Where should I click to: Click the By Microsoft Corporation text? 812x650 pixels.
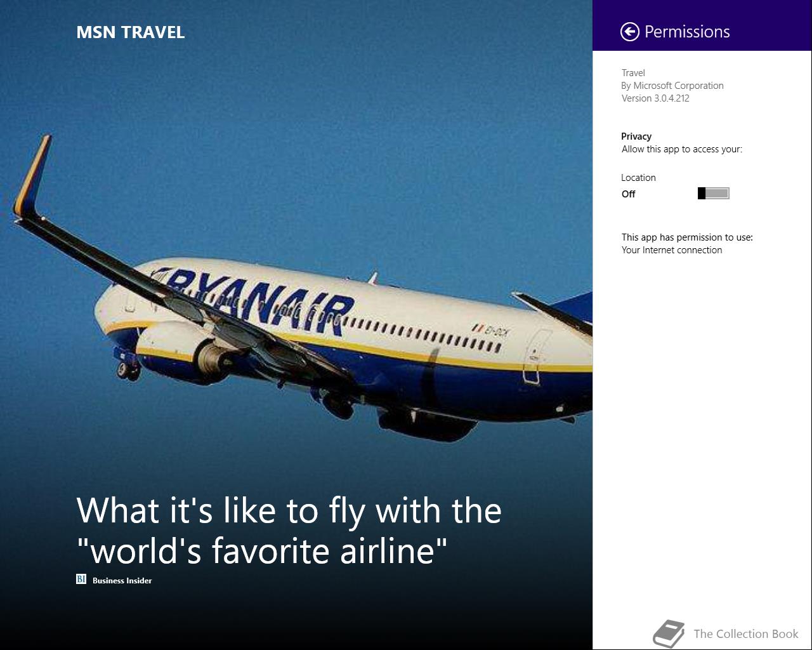click(672, 86)
